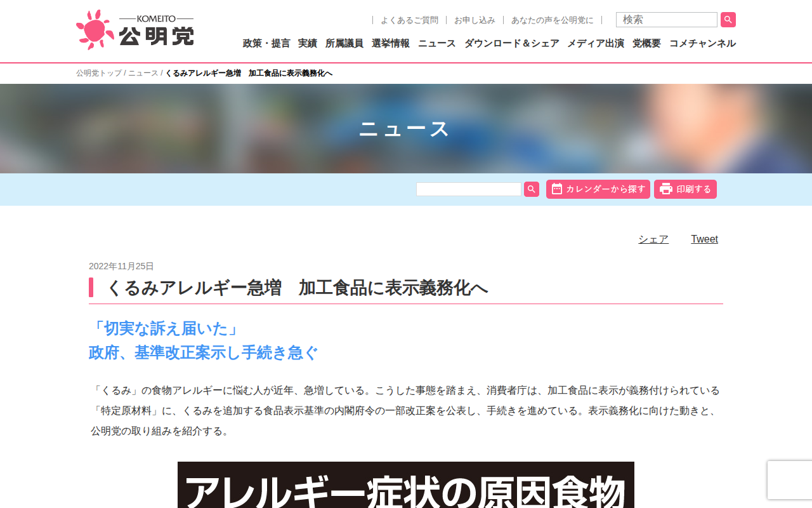Screen dimensions: 812x508
Task: Click the Komeito sun logo
Action: pyautogui.click(x=95, y=30)
